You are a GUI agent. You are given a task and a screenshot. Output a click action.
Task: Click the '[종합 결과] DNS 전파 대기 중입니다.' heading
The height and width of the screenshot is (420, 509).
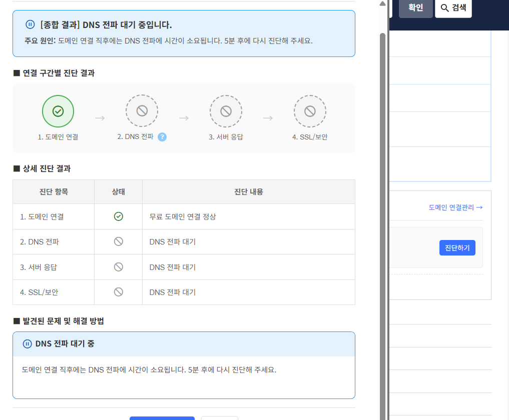coord(106,24)
